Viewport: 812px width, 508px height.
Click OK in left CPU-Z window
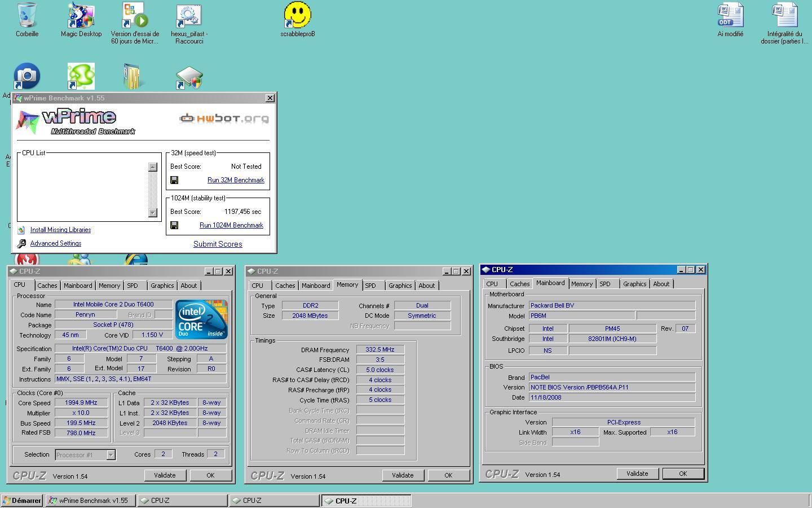(210, 475)
